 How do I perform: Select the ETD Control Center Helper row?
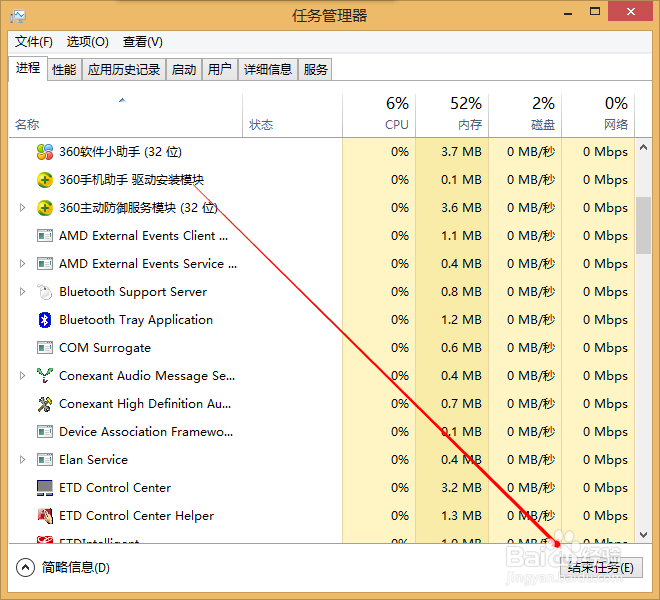pyautogui.click(x=322, y=516)
